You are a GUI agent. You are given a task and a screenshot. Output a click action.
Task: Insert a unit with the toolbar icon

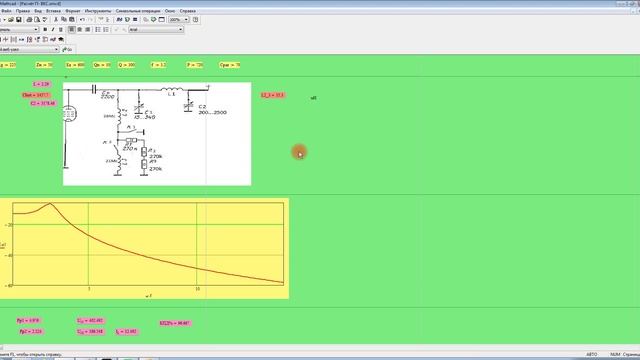pyautogui.click(x=127, y=20)
